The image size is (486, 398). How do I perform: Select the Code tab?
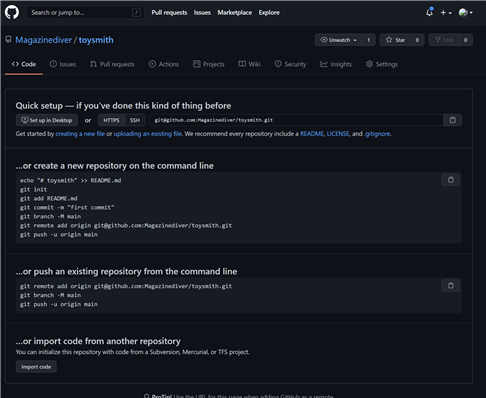(x=24, y=64)
